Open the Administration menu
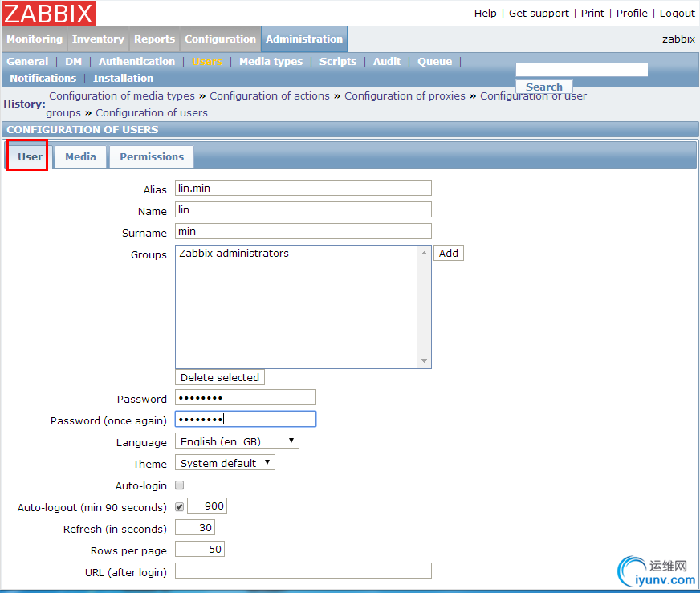 coord(304,39)
